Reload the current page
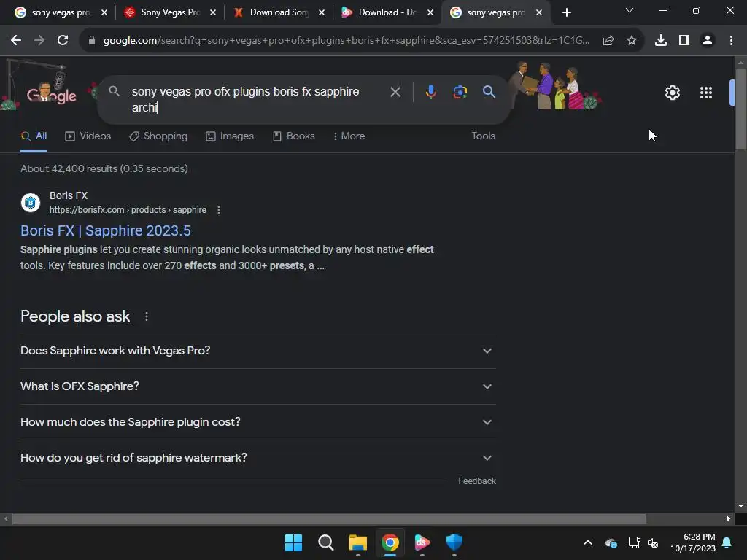This screenshot has width=747, height=560. click(63, 41)
